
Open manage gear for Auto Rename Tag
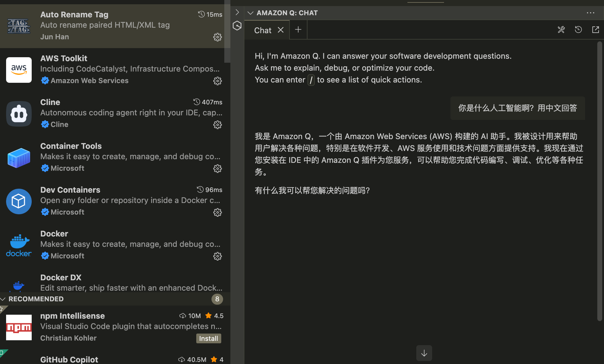point(217,37)
